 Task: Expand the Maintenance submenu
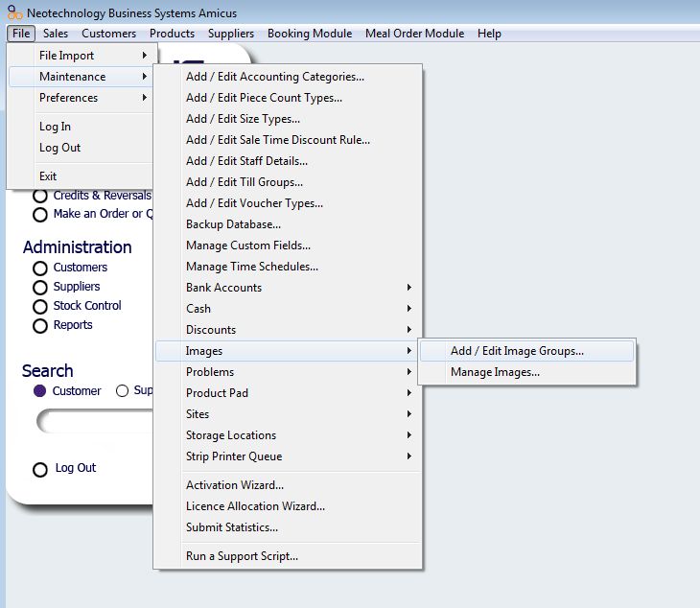coord(82,77)
